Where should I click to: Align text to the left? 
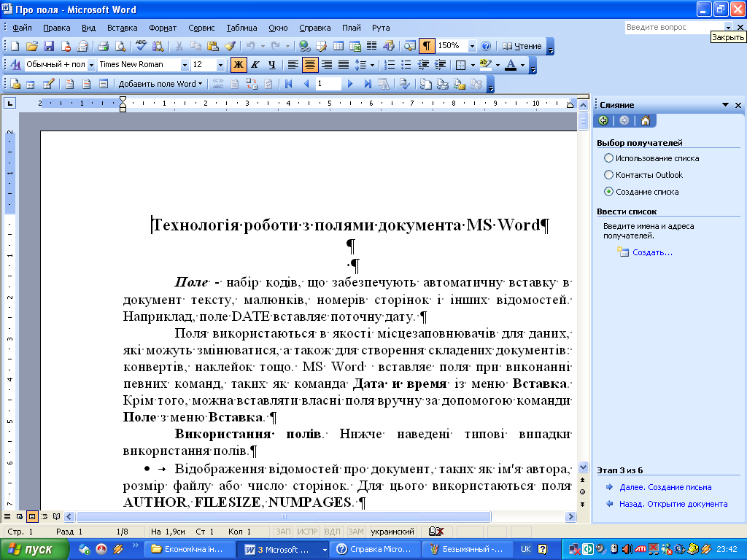click(293, 64)
